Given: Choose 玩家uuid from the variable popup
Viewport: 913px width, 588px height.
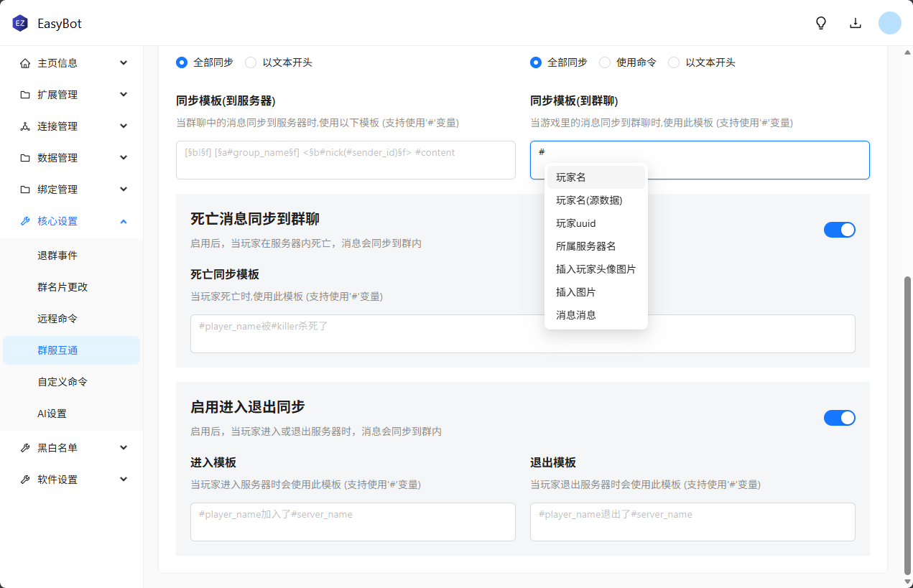Looking at the screenshot, I should pos(576,223).
